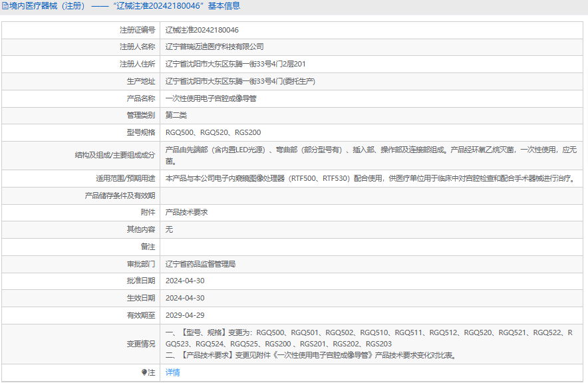Viewport: 588px width, 385px height.
Task: Click the 产品储存条件及有效期 label
Action: [120, 195]
